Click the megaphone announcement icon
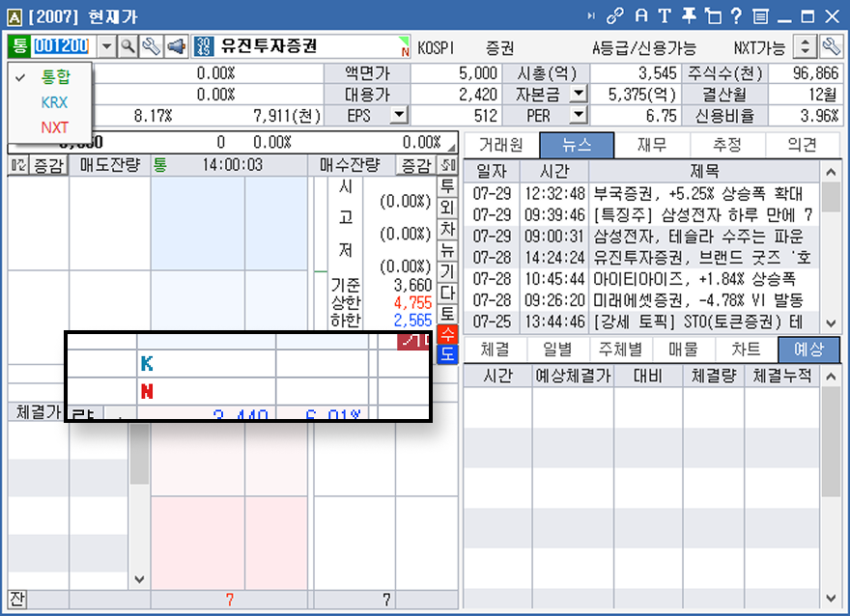Screen dimensions: 850x616 (176, 46)
